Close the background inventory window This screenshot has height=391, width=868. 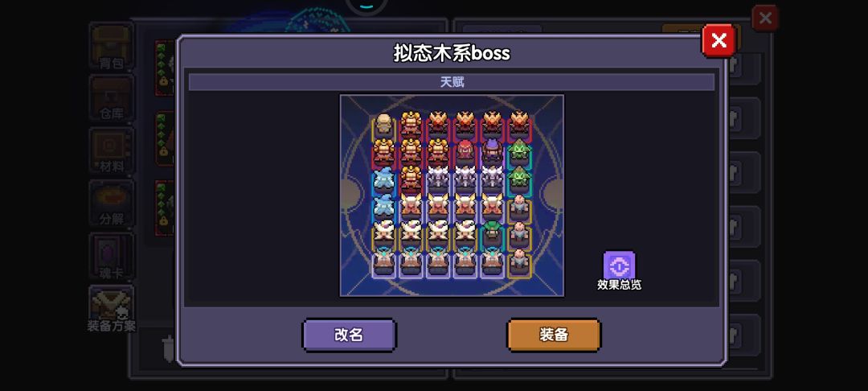tap(765, 19)
